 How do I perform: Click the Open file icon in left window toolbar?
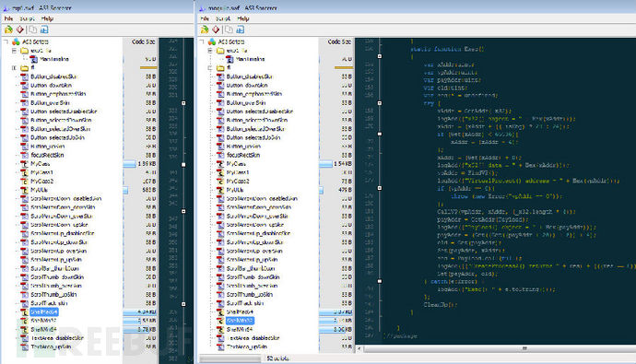8,29
